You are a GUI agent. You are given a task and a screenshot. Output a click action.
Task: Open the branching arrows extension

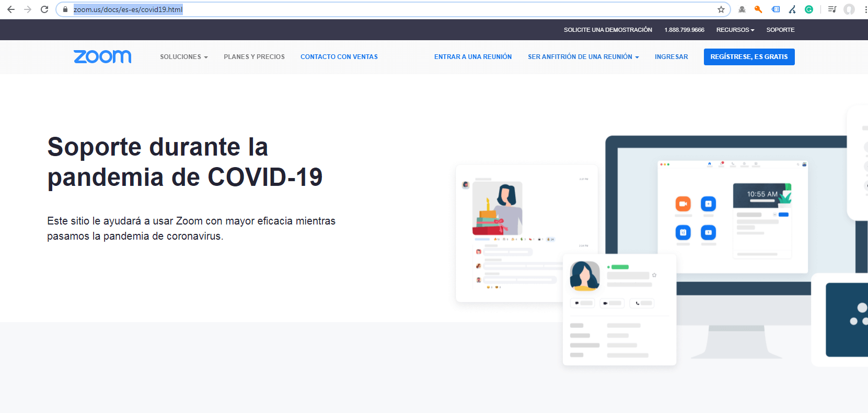792,9
